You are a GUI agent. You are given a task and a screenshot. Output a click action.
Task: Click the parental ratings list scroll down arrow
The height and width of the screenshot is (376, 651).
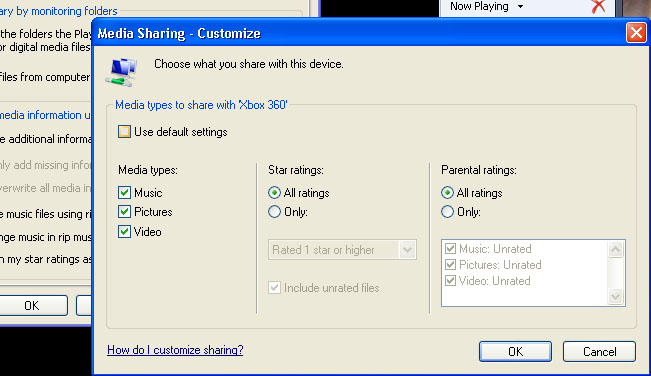(x=615, y=296)
